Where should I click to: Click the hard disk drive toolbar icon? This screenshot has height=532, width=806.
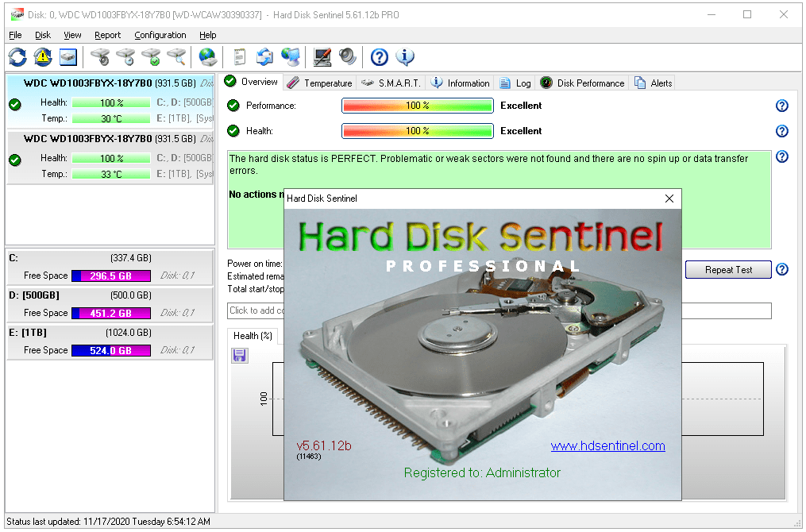tap(67, 57)
